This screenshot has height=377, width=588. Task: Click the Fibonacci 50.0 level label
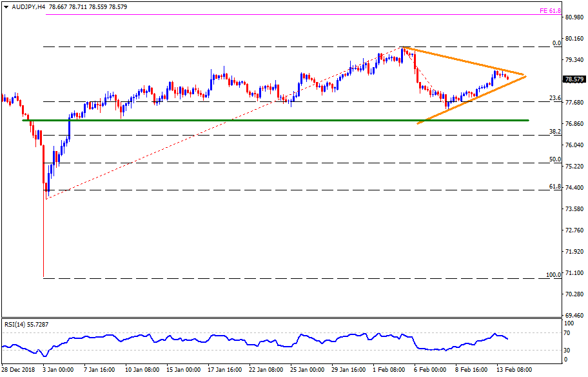[x=553, y=159]
